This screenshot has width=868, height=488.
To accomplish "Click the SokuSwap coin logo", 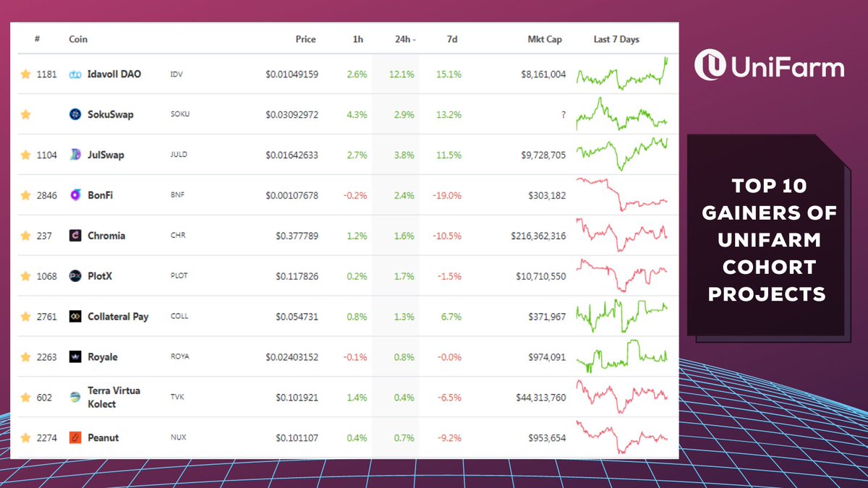I will click(x=75, y=114).
